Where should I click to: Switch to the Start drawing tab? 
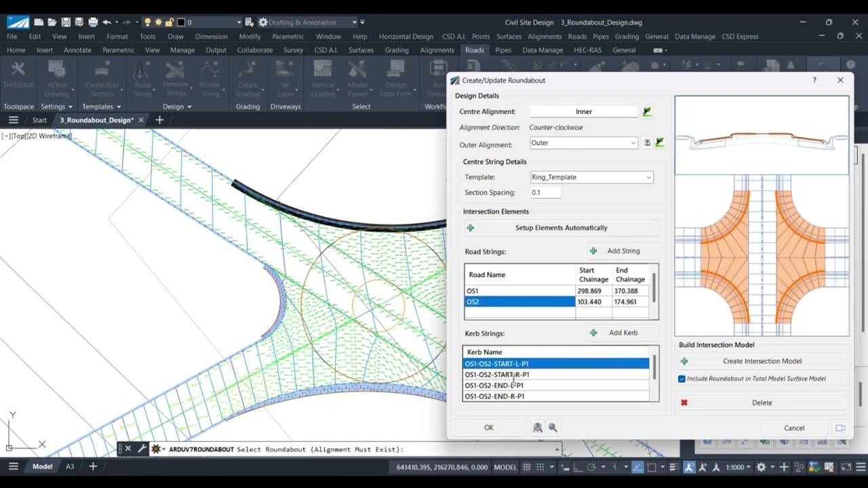(x=39, y=120)
